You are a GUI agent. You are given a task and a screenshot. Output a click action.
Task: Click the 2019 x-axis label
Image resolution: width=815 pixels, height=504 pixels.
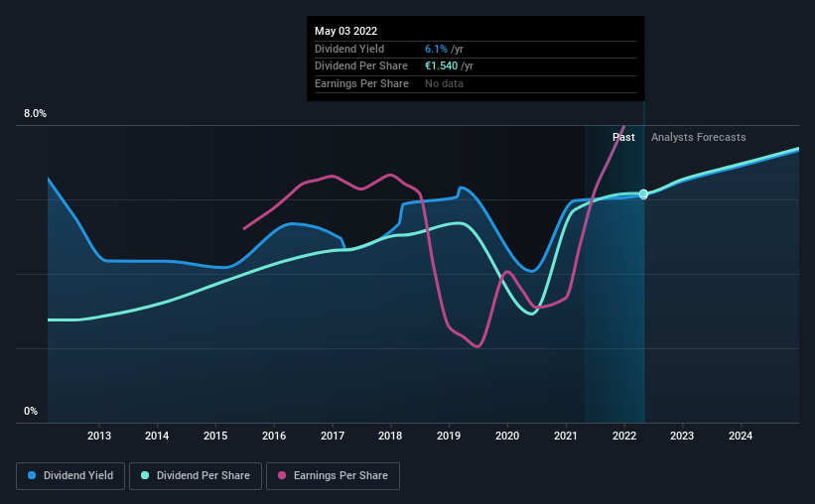[x=449, y=436]
